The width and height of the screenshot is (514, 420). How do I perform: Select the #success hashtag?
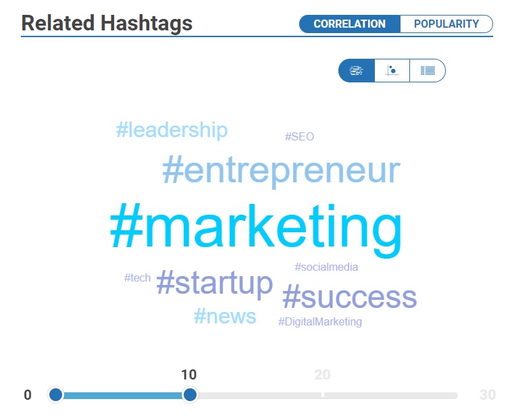pos(349,297)
